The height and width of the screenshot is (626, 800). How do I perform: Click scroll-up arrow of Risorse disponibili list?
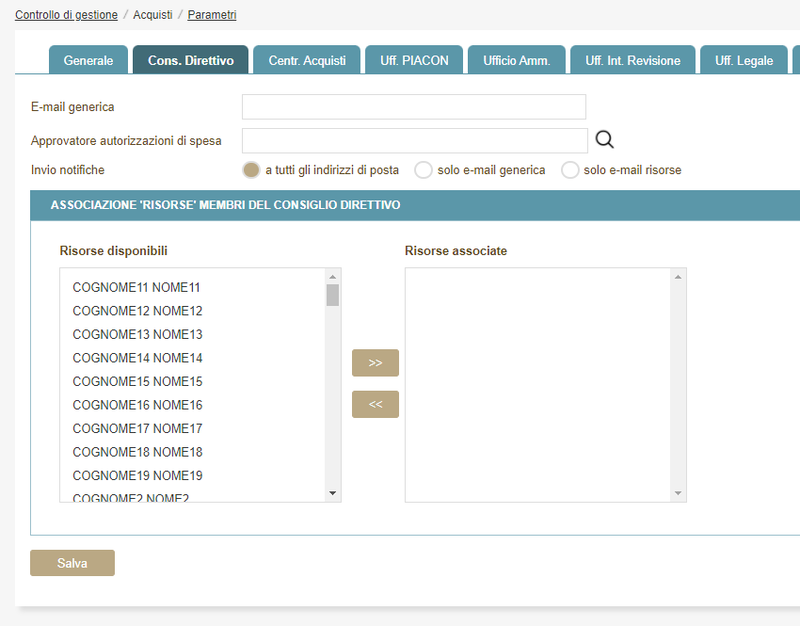click(333, 277)
